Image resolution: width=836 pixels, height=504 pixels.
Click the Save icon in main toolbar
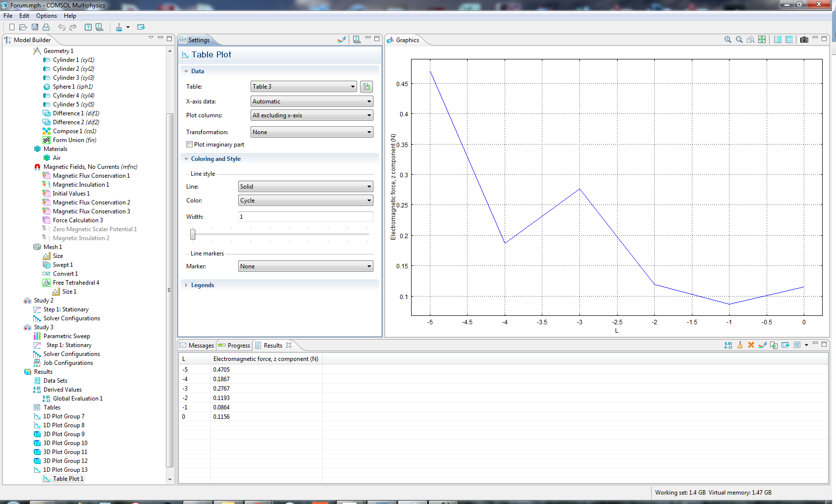[35, 27]
